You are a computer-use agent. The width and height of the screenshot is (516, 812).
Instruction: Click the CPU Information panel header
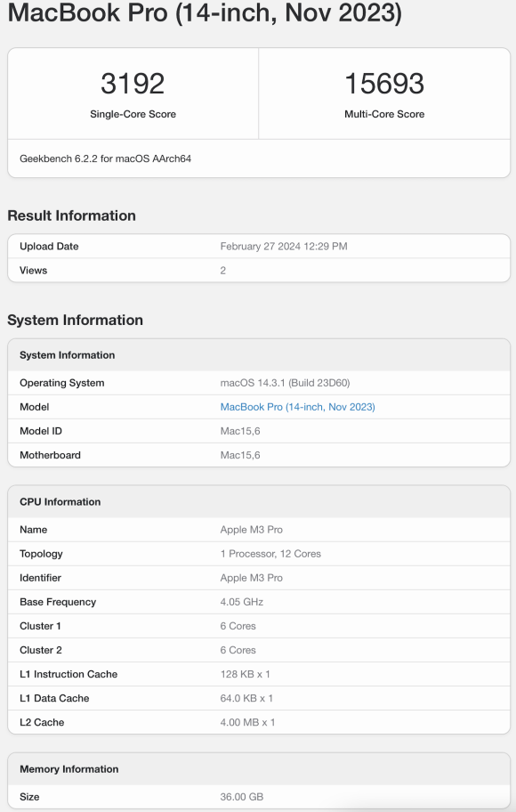click(60, 501)
